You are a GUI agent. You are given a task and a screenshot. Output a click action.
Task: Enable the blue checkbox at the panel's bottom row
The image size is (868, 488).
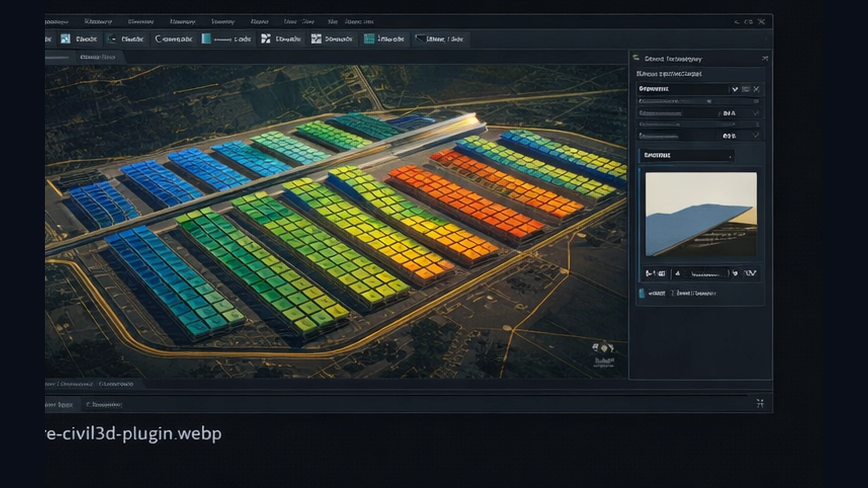[642, 293]
